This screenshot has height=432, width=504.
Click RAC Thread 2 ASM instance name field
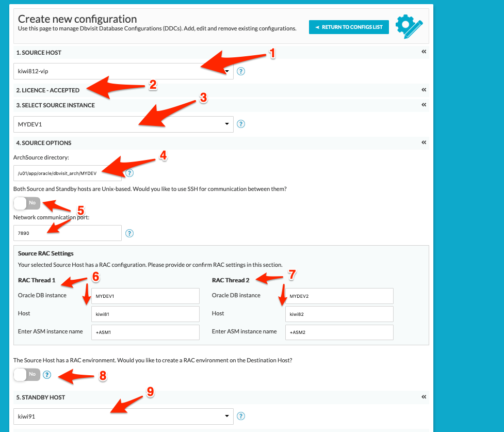[339, 332]
